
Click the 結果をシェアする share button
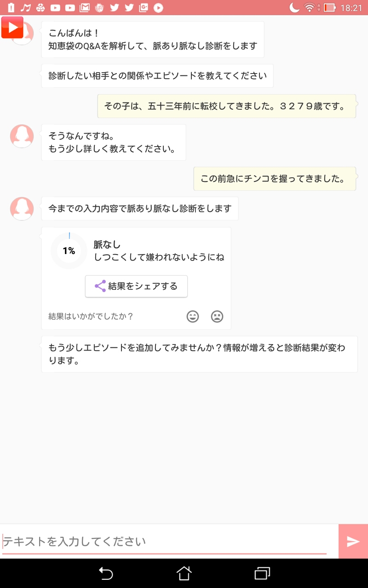(136, 286)
